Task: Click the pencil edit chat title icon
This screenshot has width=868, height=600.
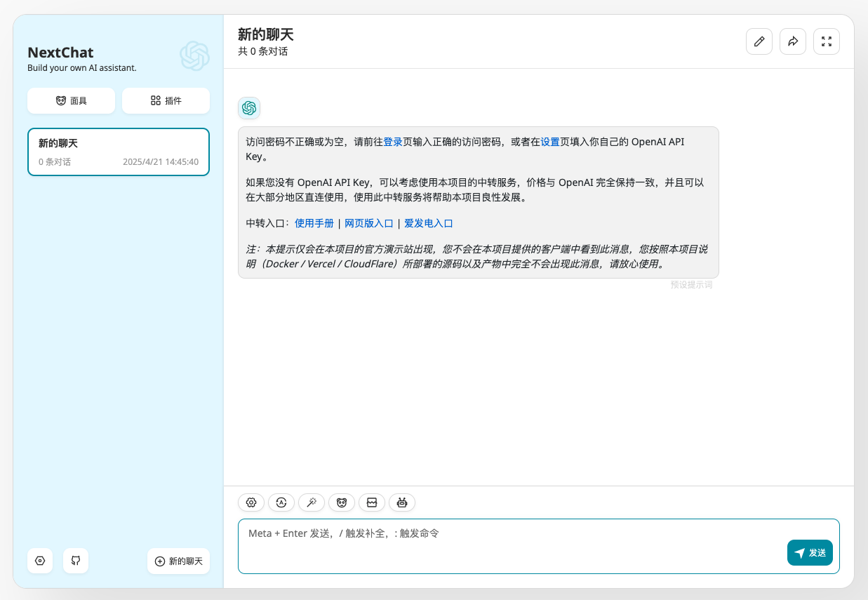Action: [759, 41]
